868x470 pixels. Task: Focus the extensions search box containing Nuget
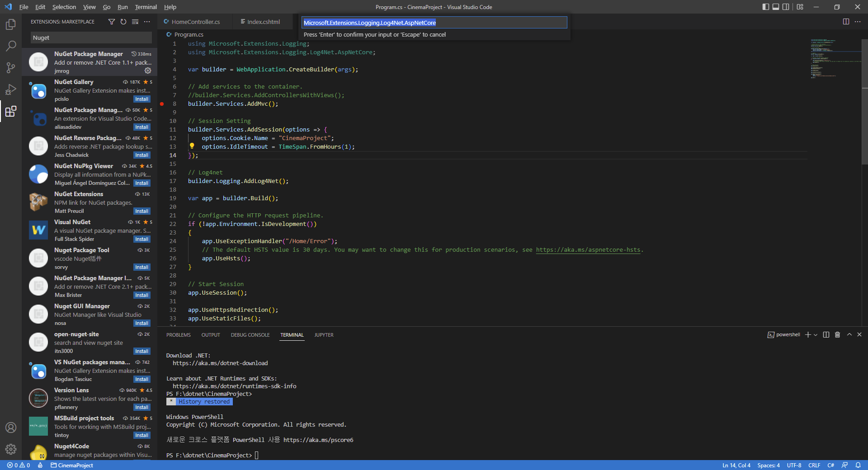(91, 38)
